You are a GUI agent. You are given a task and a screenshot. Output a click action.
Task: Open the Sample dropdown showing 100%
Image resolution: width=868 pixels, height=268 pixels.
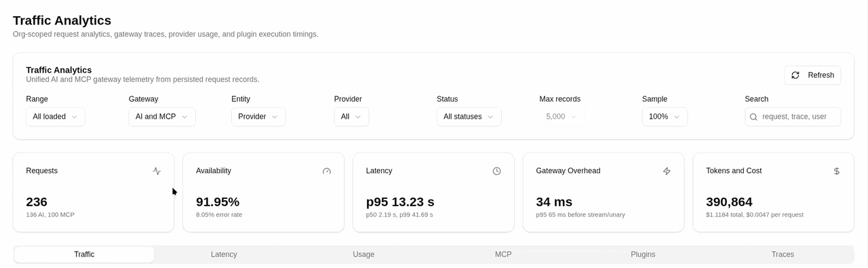(x=665, y=117)
